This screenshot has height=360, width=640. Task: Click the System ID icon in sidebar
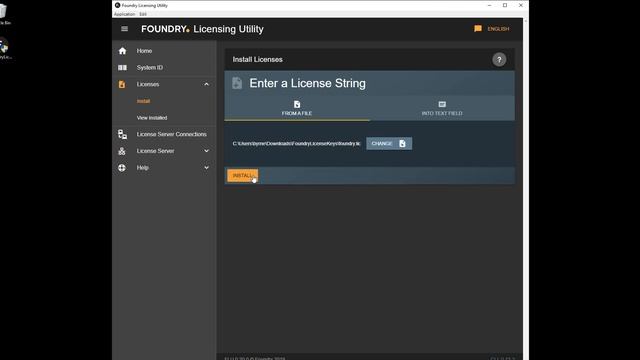(x=122, y=68)
